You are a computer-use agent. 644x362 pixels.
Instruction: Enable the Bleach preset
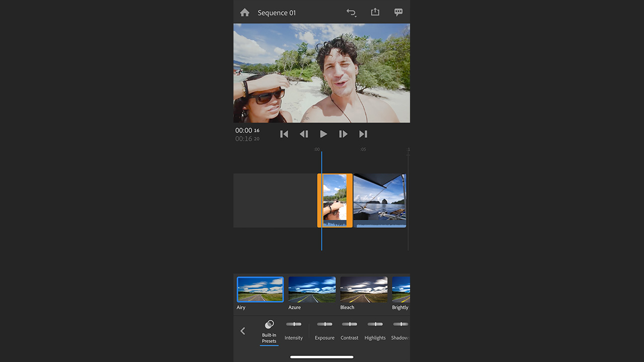[x=364, y=289]
